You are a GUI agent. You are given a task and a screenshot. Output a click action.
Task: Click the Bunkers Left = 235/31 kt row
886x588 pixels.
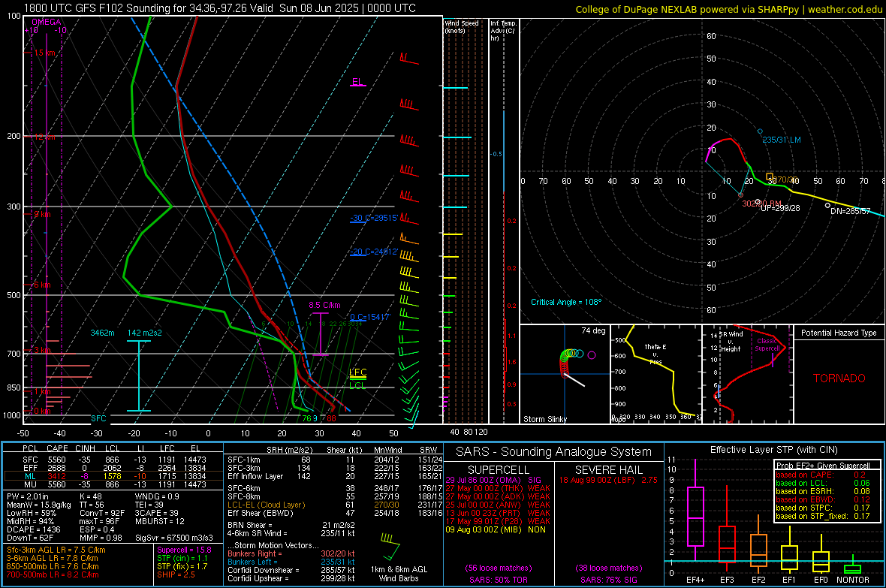(x=291, y=562)
